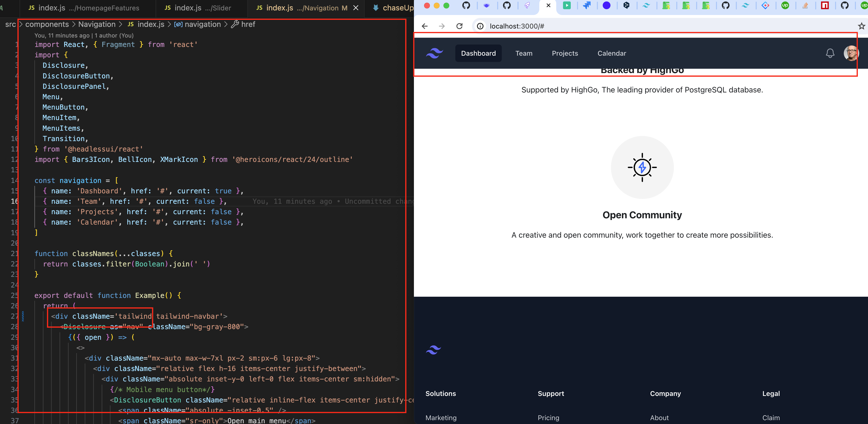Expand the components breadcrumb
The image size is (868, 424).
pos(47,24)
